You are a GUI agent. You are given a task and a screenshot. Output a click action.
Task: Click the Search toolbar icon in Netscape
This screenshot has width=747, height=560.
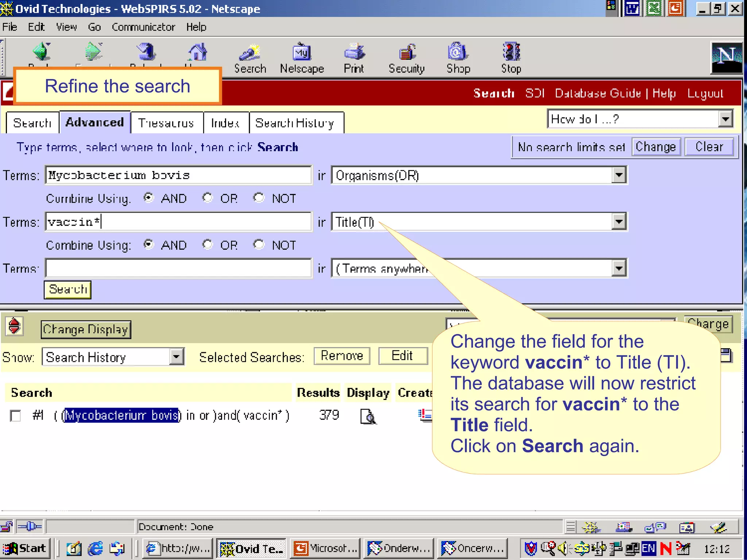pyautogui.click(x=250, y=58)
